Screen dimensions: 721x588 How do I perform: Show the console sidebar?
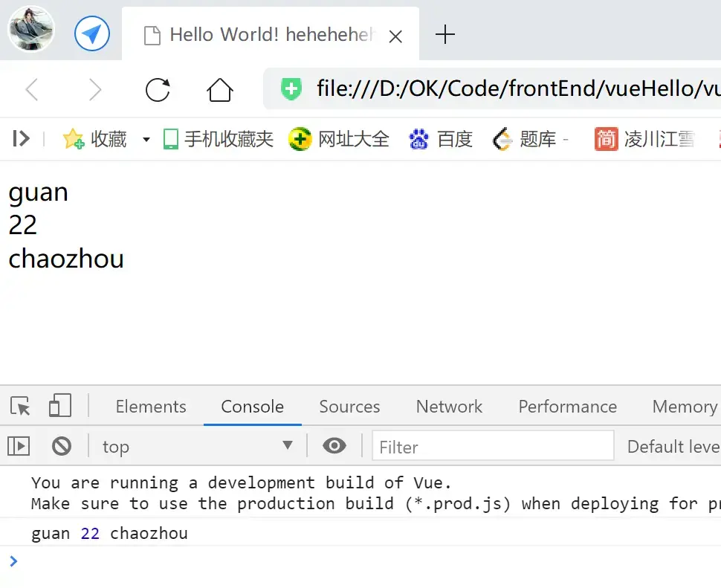19,446
